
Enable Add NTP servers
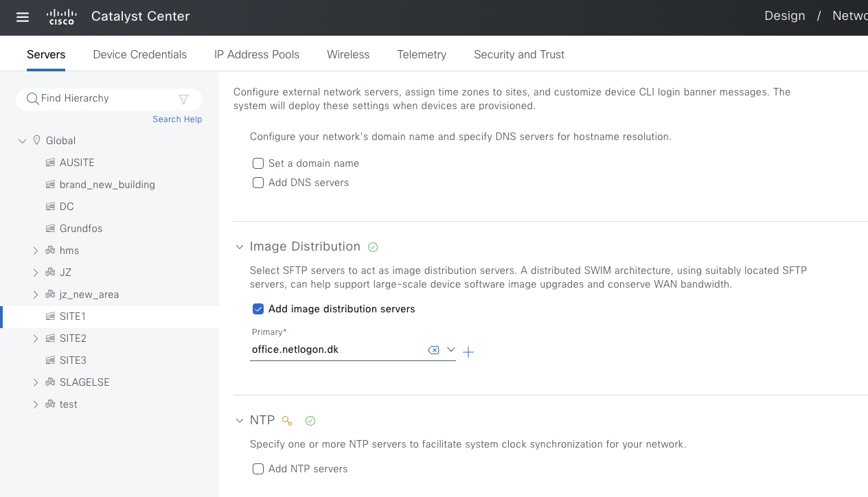pyautogui.click(x=258, y=469)
